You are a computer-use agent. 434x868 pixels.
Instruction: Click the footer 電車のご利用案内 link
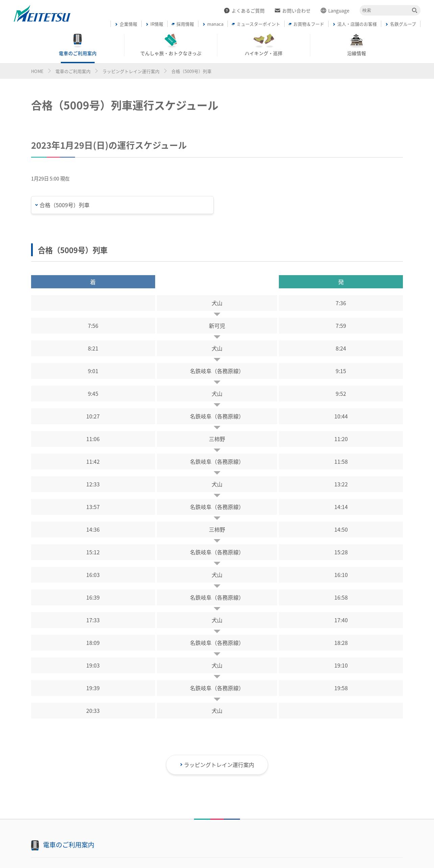click(x=69, y=845)
